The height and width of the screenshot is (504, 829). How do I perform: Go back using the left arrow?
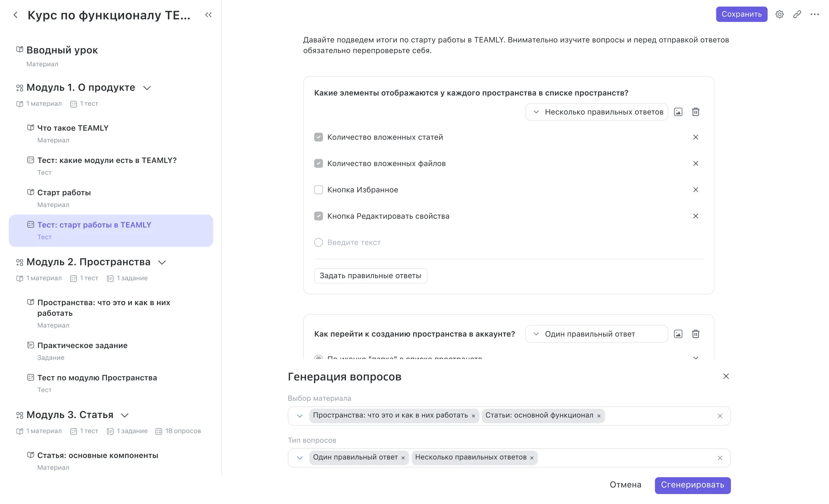[x=16, y=15]
